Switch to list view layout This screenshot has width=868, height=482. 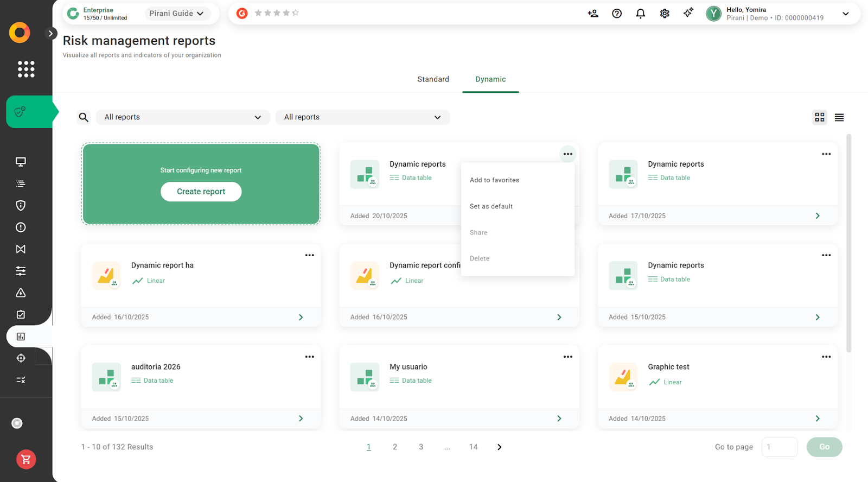click(839, 117)
